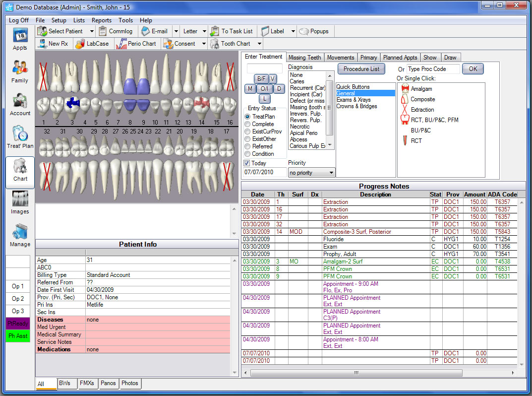
Task: Open the Appts calendar module
Action: 20,39
